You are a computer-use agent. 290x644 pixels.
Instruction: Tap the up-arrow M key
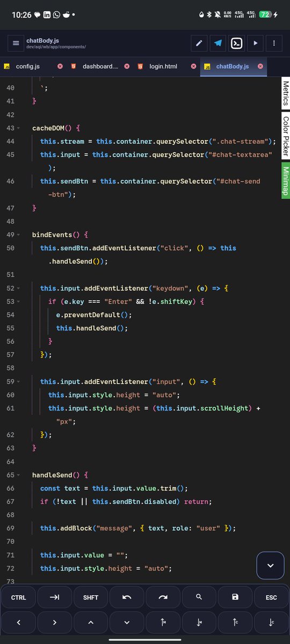(163, 622)
